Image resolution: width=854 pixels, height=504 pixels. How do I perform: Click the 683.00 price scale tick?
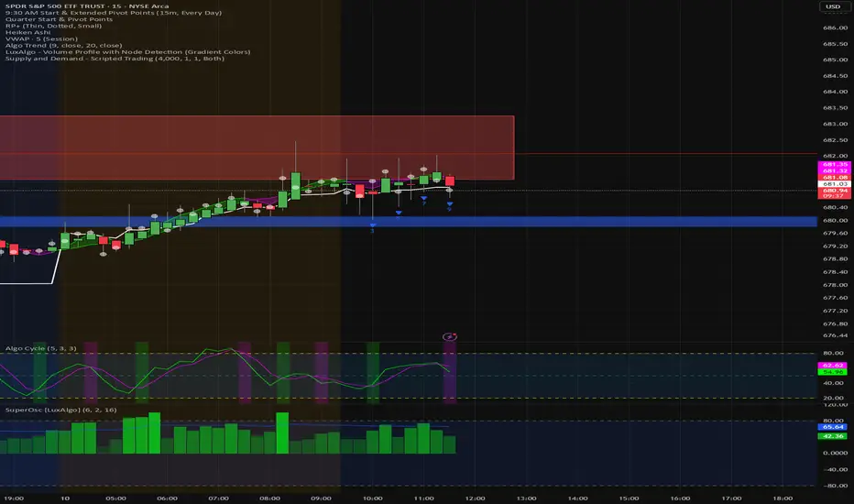click(x=835, y=124)
